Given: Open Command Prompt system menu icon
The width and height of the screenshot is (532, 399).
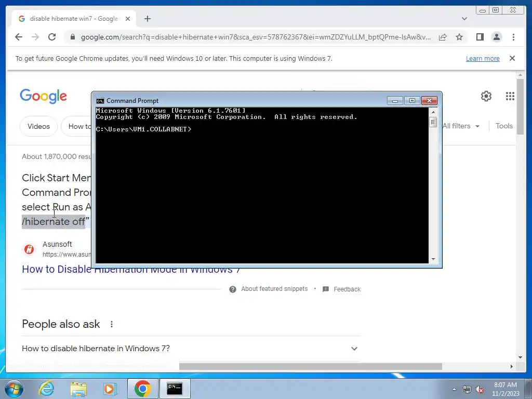Looking at the screenshot, I should 100,101.
